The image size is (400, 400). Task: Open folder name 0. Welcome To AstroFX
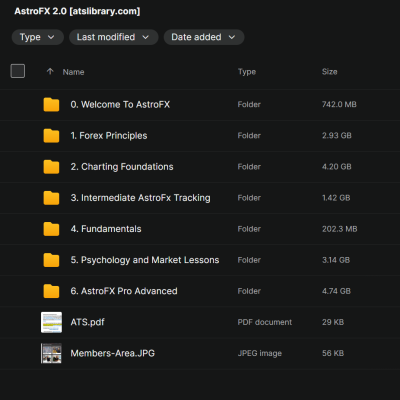tap(120, 105)
